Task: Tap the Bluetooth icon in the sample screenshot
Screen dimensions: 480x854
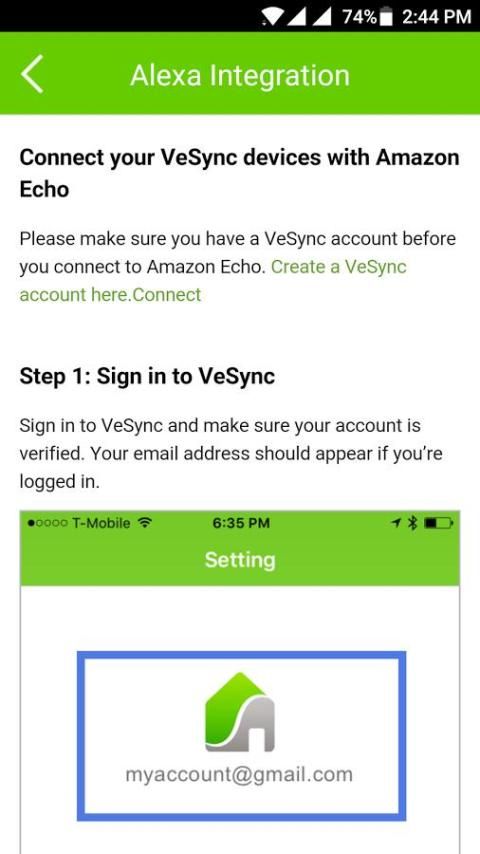Action: (x=412, y=523)
